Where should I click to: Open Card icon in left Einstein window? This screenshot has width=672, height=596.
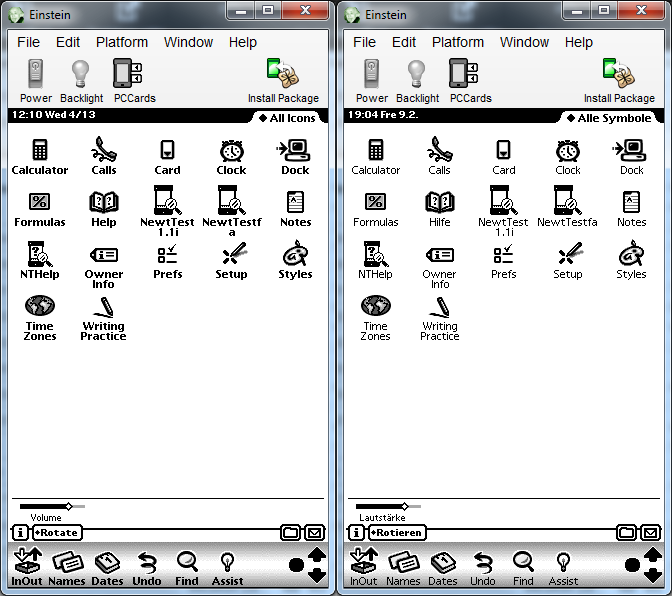[167, 157]
